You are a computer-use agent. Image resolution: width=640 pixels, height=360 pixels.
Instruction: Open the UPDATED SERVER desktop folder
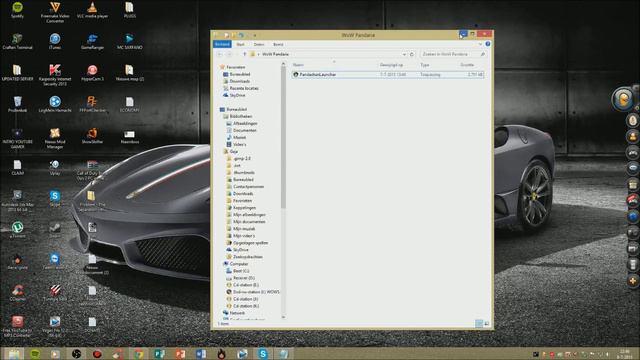click(17, 73)
